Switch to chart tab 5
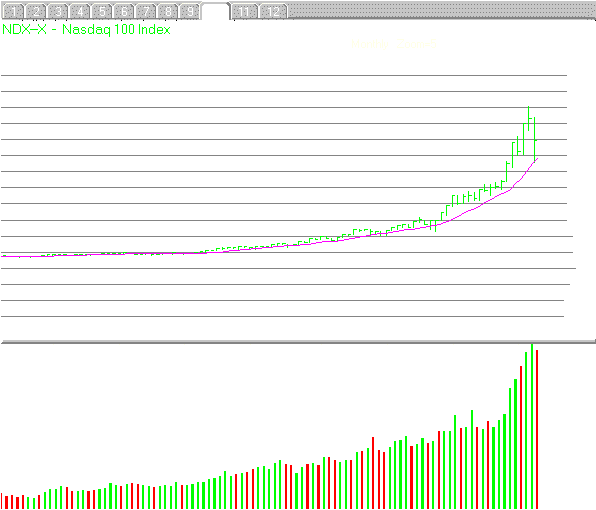The width and height of the screenshot is (596, 510). [102, 11]
